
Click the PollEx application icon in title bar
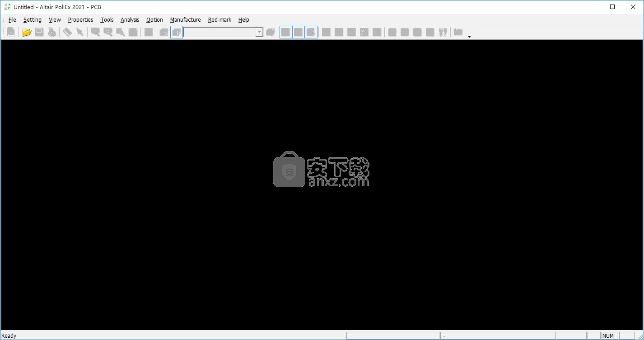7,7
